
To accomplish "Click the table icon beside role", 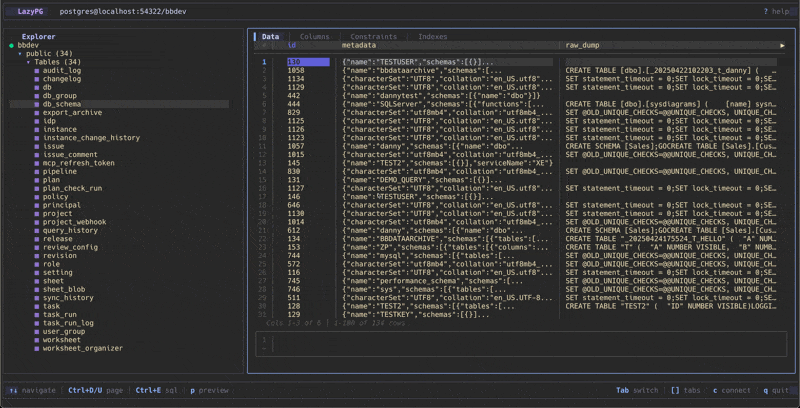I will point(37,264).
